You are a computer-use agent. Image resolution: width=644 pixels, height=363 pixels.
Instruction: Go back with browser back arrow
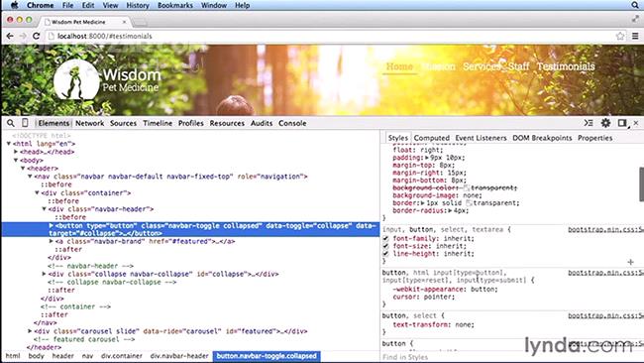click(10, 36)
